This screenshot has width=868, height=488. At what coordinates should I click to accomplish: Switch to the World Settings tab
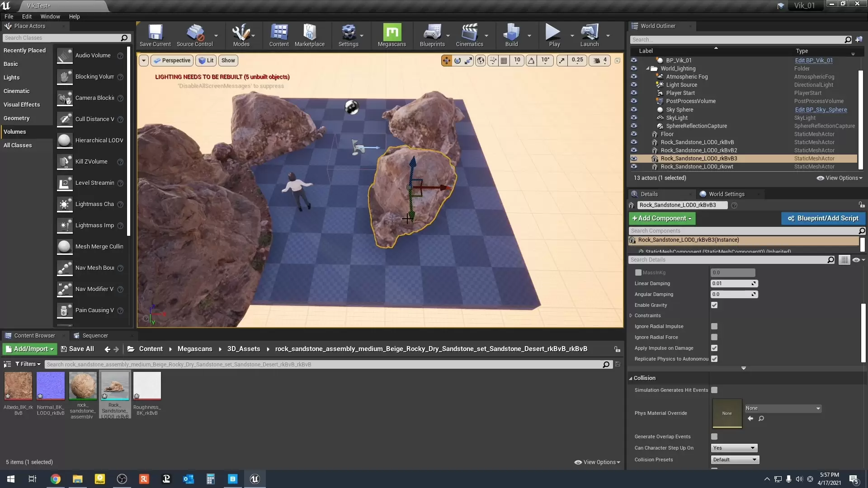pos(726,194)
